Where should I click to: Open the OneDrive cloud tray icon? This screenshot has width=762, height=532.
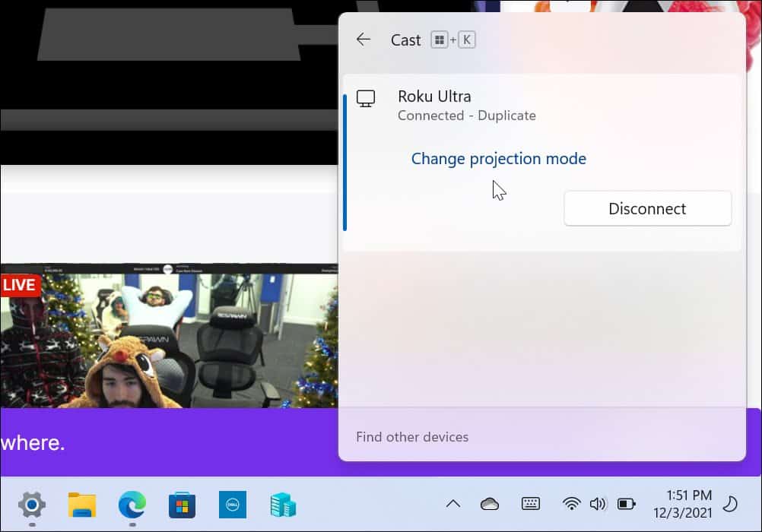pyautogui.click(x=490, y=505)
